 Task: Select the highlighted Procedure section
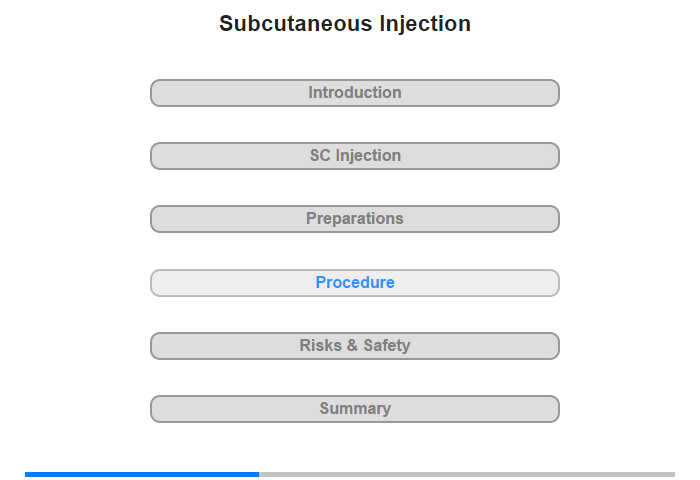point(355,283)
